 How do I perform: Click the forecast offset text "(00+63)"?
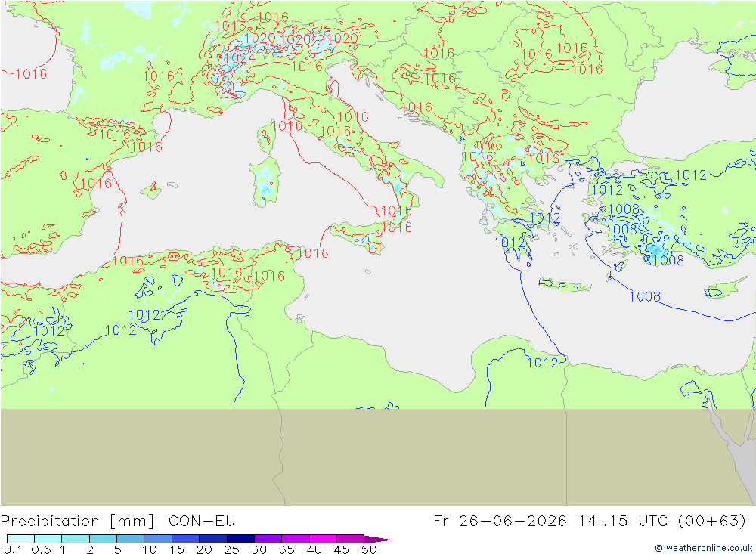(711, 521)
